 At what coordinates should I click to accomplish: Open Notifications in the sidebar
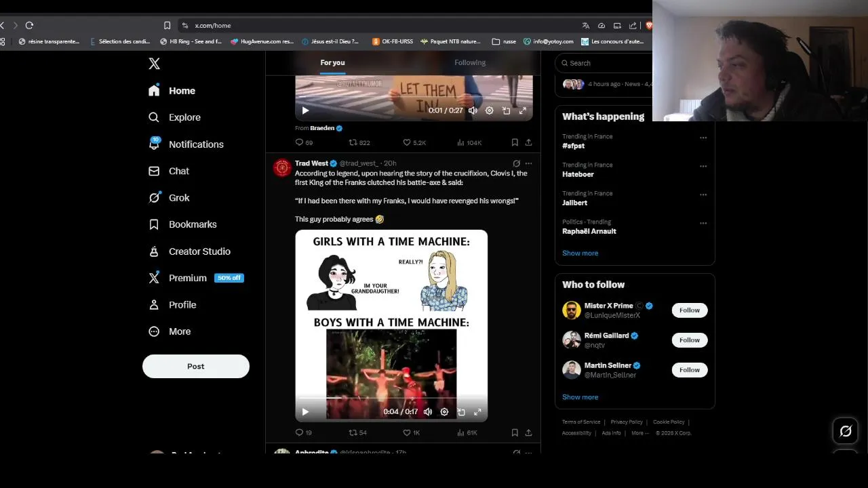(186, 144)
